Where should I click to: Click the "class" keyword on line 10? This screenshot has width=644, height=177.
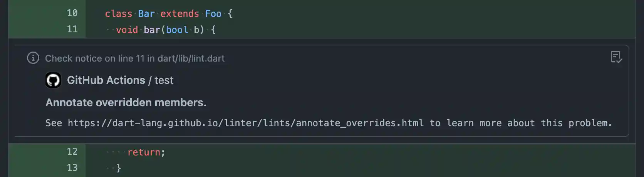pos(119,14)
